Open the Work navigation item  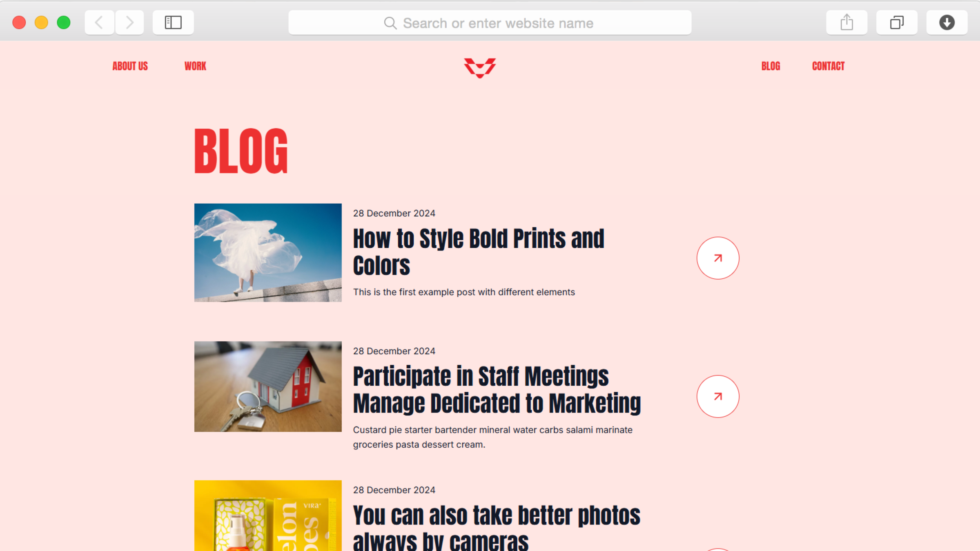pyautogui.click(x=195, y=66)
